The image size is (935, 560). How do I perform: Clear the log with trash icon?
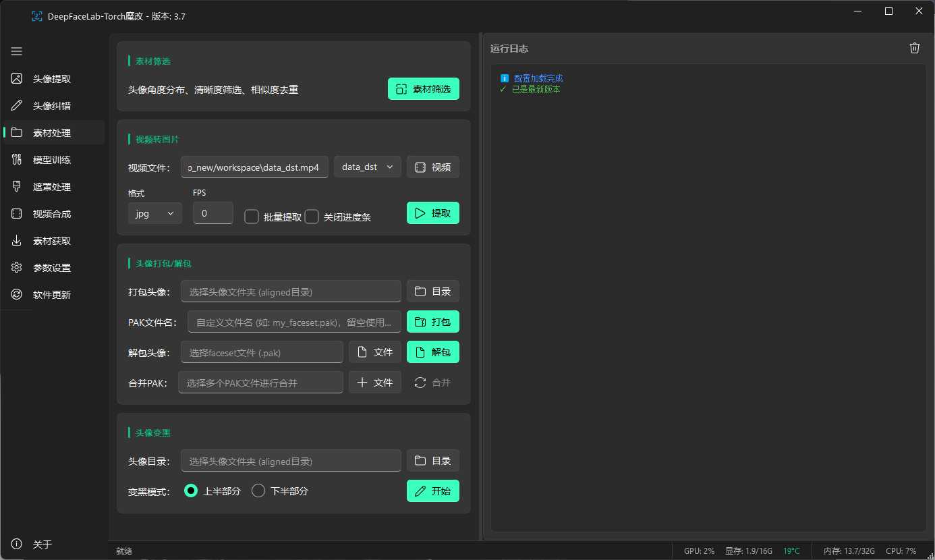(914, 48)
